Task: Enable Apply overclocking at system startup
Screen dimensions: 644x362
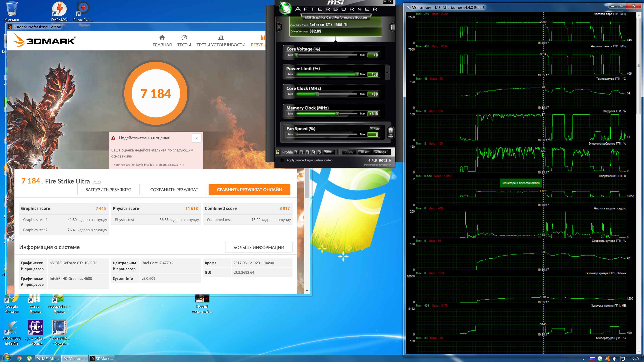Action: [x=282, y=160]
